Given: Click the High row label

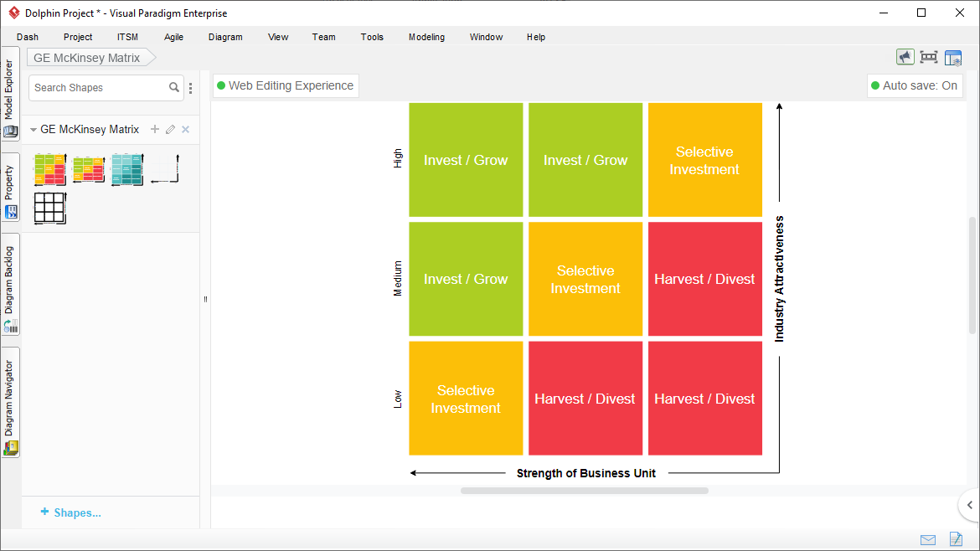Looking at the screenshot, I should pyautogui.click(x=398, y=158).
